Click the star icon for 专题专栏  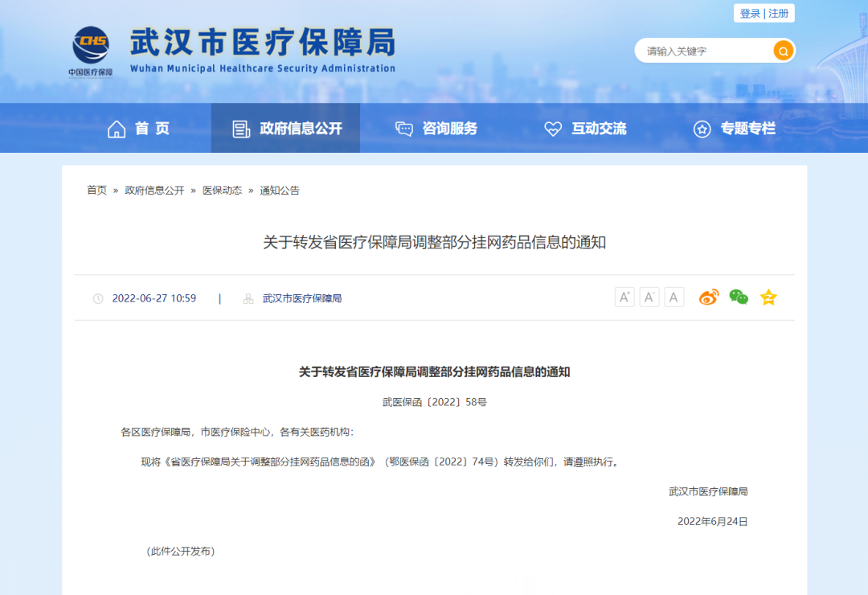pos(703,127)
